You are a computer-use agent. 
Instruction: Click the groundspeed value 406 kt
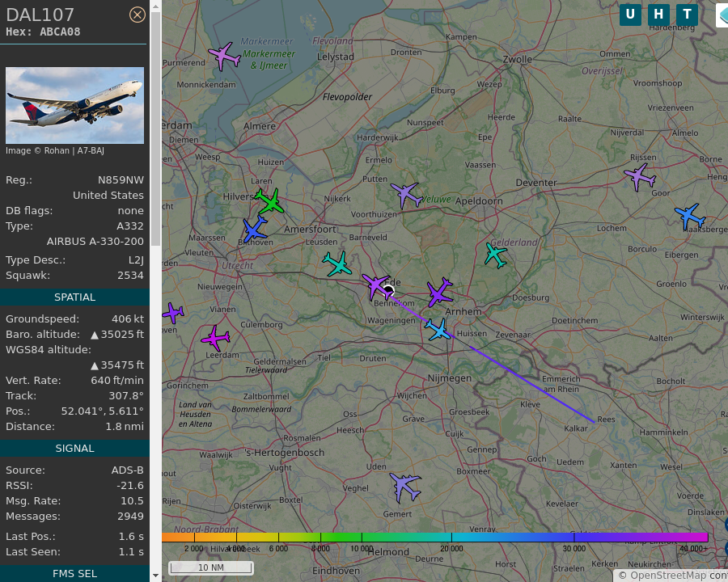pos(128,318)
